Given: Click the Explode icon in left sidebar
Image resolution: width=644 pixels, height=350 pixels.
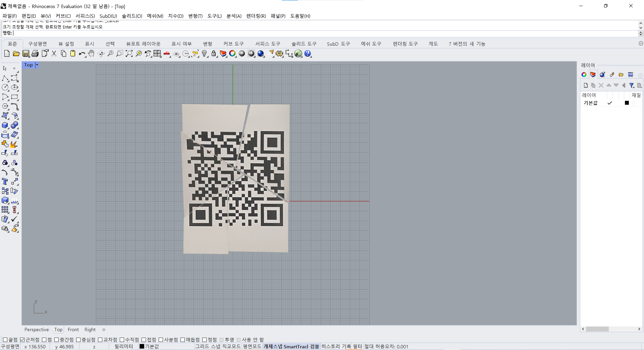Looking at the screenshot, I should coord(14,144).
